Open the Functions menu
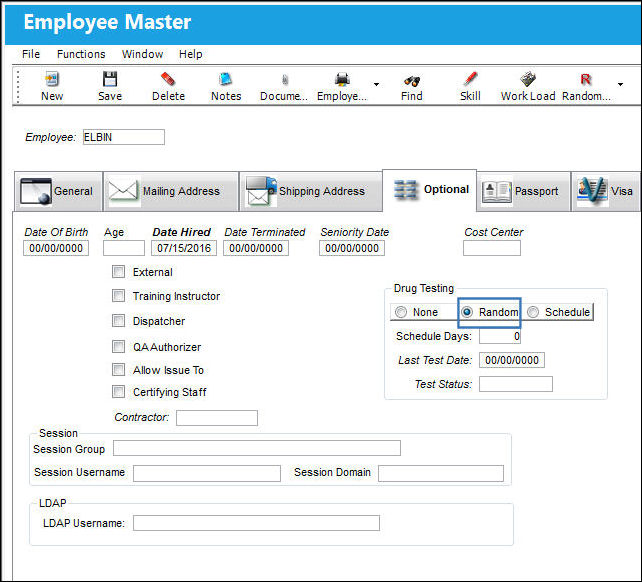Image resolution: width=642 pixels, height=582 pixels. [x=81, y=54]
